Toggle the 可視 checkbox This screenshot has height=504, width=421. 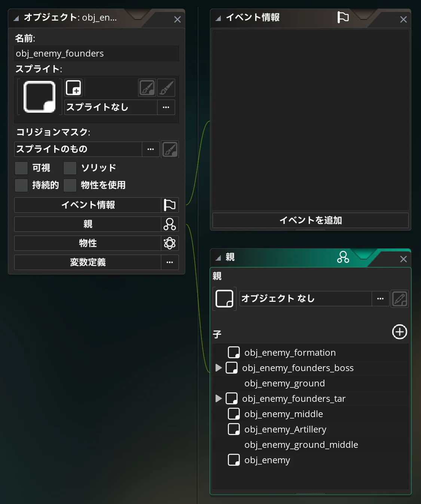point(21,168)
